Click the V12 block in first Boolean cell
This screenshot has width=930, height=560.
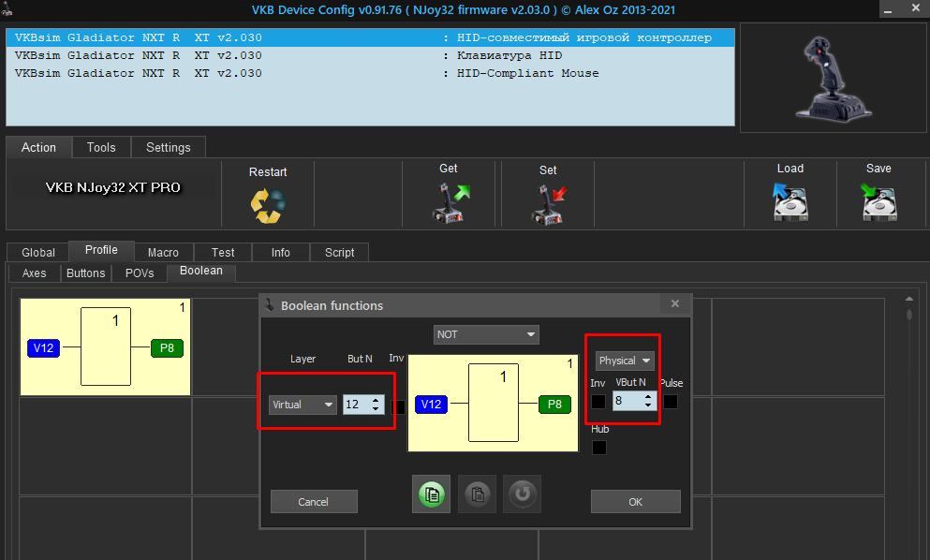click(43, 347)
